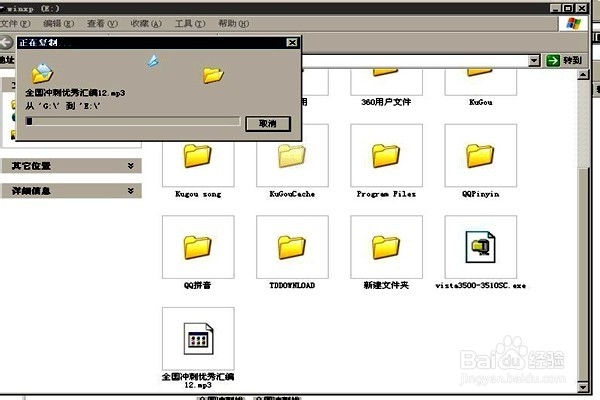
Task: Open the 360用户文件 folder
Action: pyautogui.click(x=386, y=82)
